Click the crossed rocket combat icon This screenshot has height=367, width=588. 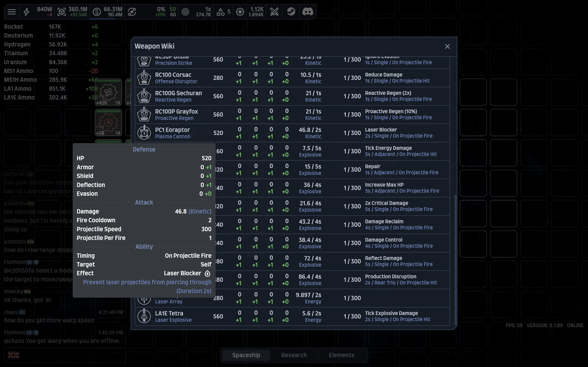tap(274, 12)
